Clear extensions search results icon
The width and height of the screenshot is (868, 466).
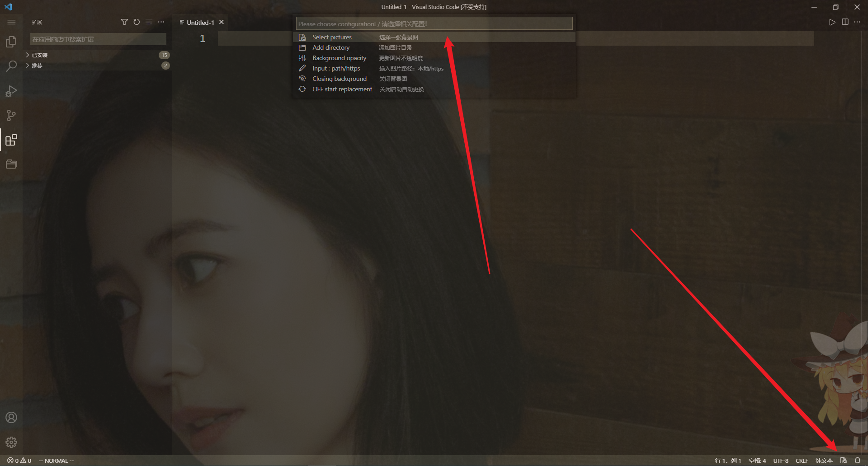(x=149, y=22)
